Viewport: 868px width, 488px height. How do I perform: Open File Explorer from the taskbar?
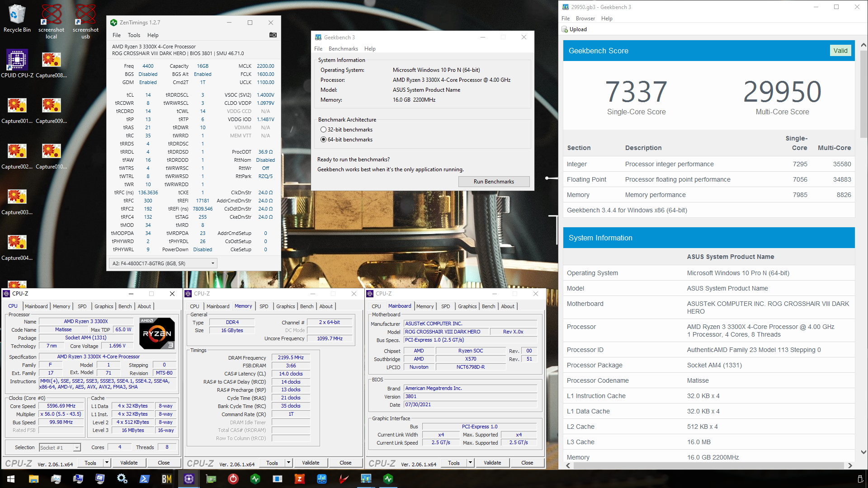point(33,479)
